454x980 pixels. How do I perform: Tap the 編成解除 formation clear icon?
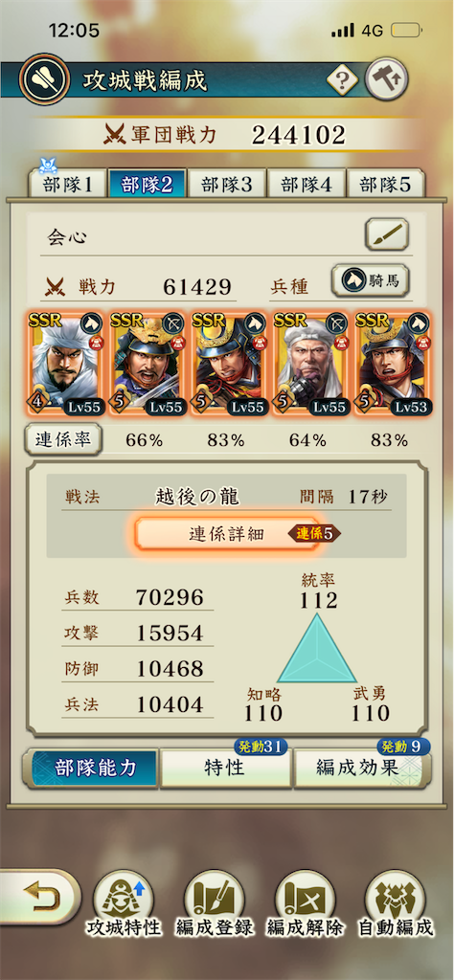click(306, 903)
